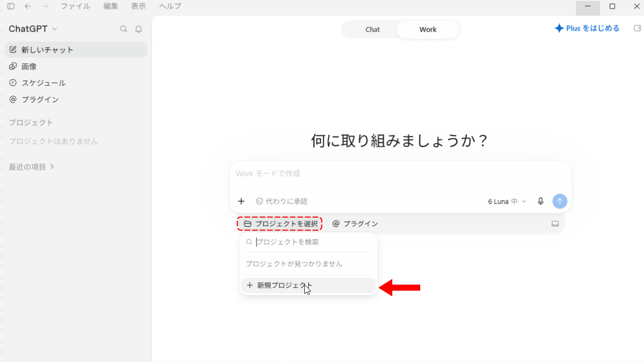Click the Plus sparkle star icon

(559, 28)
